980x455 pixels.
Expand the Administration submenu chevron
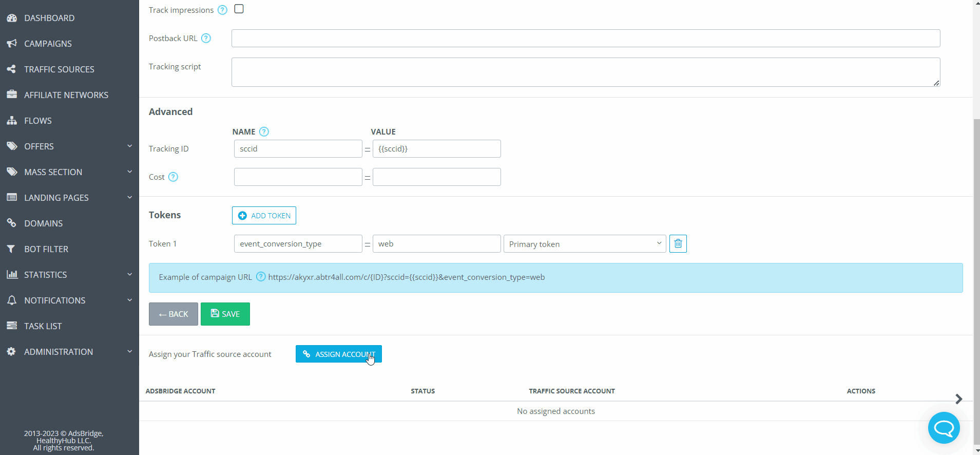click(x=129, y=352)
